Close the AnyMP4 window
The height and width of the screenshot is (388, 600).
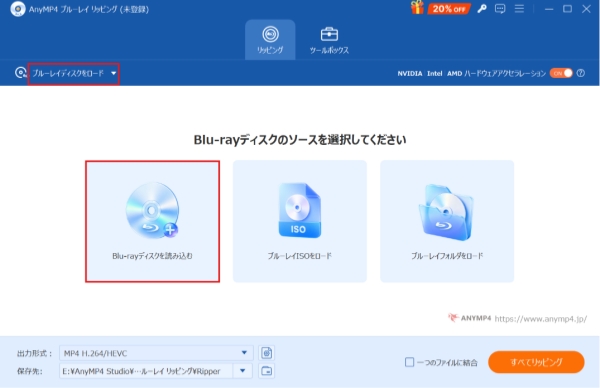[586, 9]
